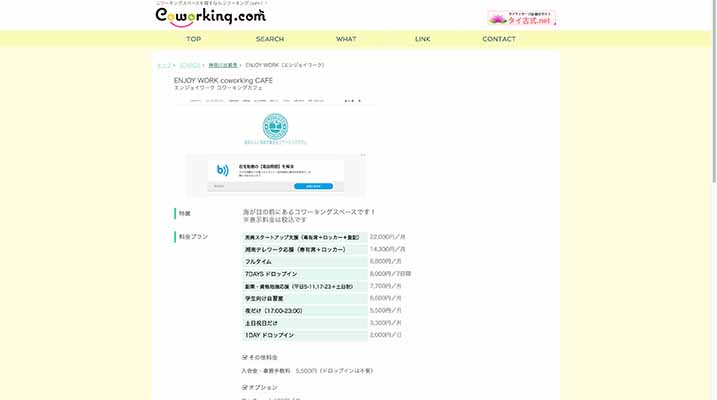717x400 pixels.
Task: Click the 夜だけ (17:00-23:00) plan row
Action: [x=305, y=311]
